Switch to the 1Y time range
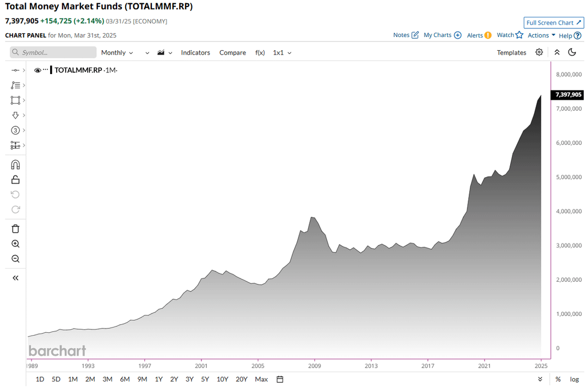 (158, 379)
